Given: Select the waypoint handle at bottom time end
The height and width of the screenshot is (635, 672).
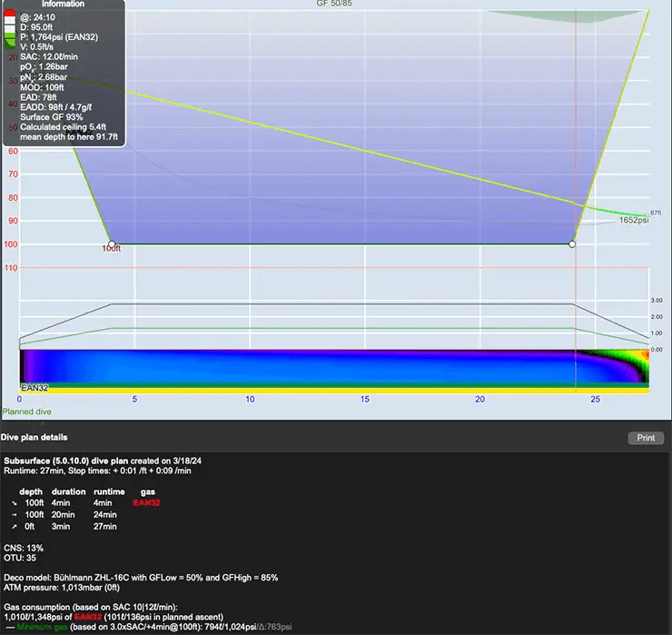Looking at the screenshot, I should [572, 244].
